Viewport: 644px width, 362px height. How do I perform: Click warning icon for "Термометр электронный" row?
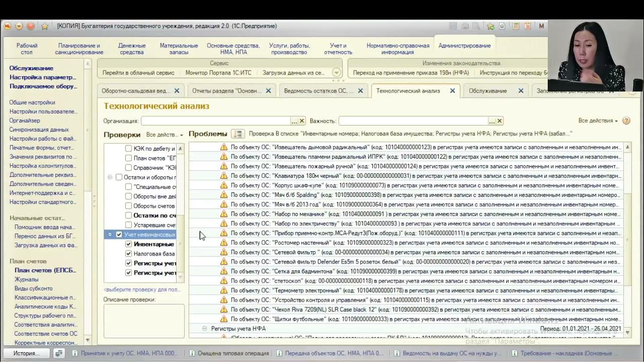click(x=224, y=291)
